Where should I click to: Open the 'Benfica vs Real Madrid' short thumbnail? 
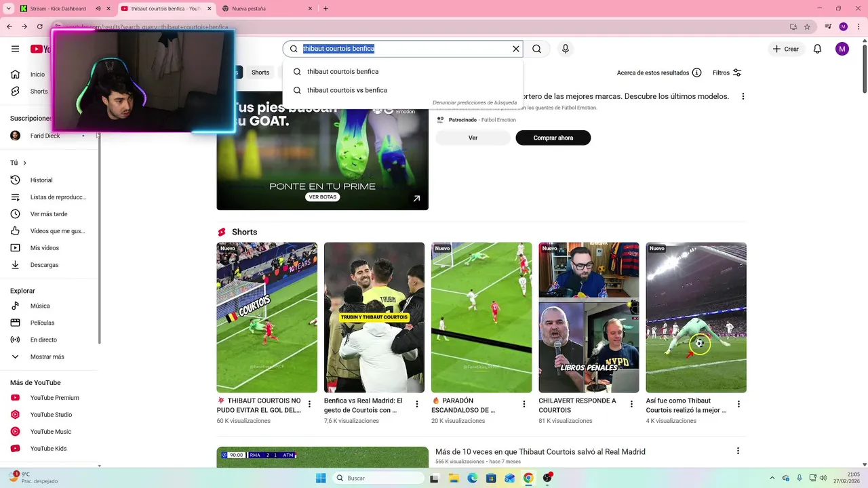[x=374, y=317]
